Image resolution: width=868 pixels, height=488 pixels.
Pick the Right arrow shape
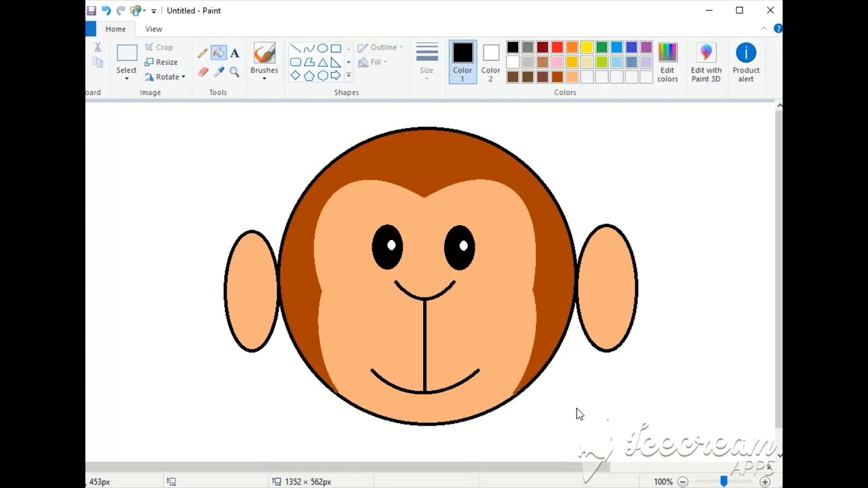[336, 76]
